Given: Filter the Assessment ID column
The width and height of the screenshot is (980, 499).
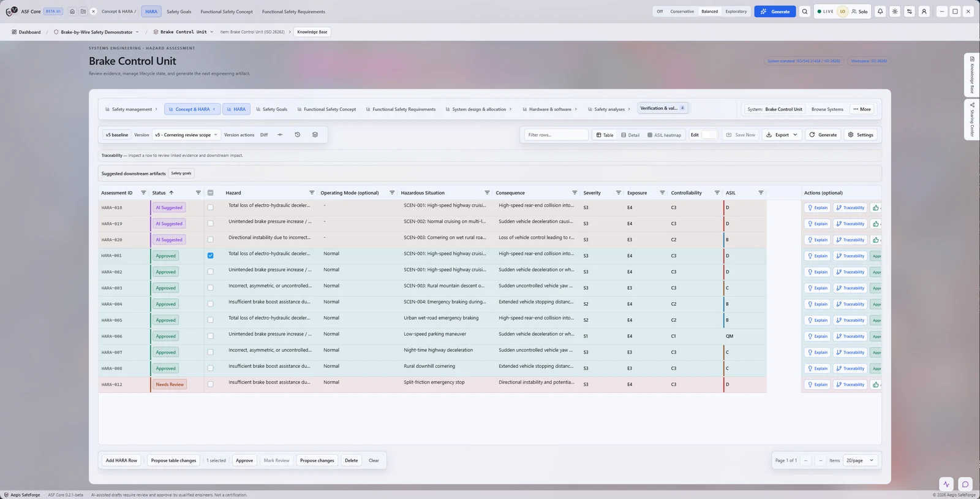Looking at the screenshot, I should [x=143, y=192].
